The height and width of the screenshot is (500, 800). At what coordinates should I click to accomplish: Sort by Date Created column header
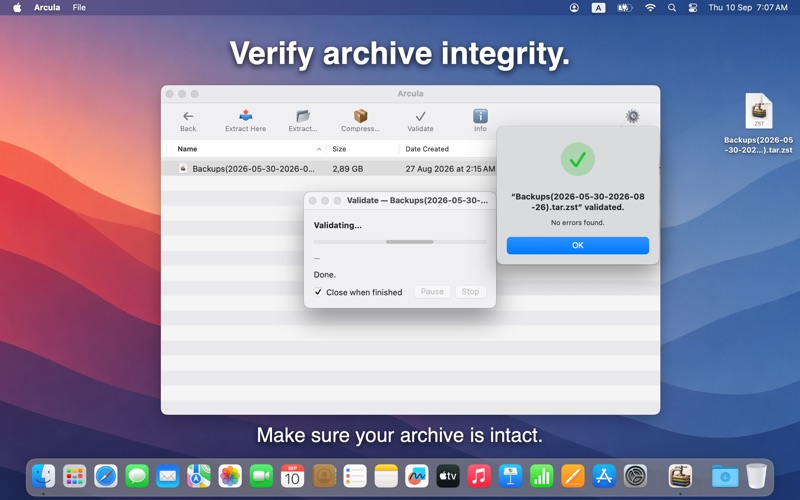point(447,149)
